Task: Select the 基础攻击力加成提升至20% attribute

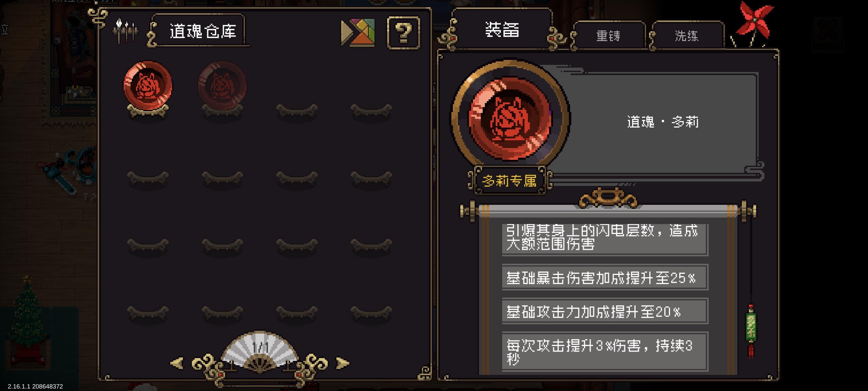Action: pyautogui.click(x=605, y=311)
